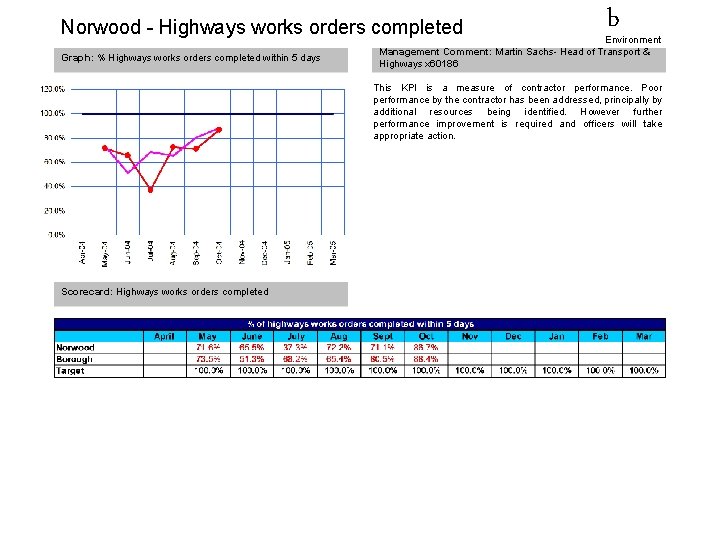
Task: Click the Target 100.0% cell under Nov
Action: 470,371
